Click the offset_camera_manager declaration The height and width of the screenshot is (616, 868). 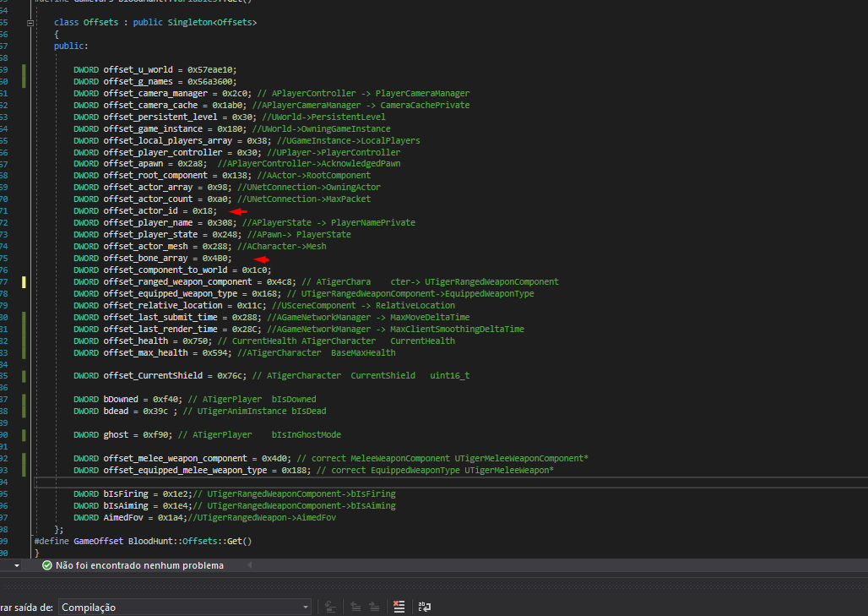tap(162, 94)
